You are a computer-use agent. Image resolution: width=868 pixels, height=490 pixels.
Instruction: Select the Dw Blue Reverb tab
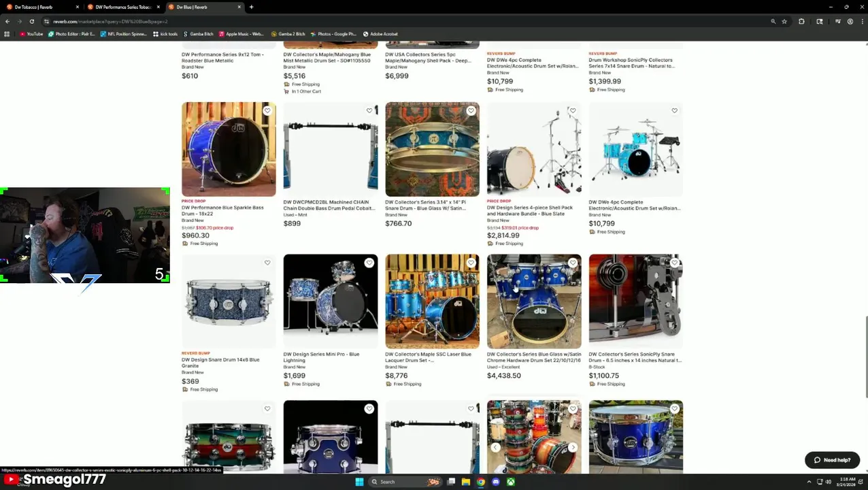(x=204, y=7)
